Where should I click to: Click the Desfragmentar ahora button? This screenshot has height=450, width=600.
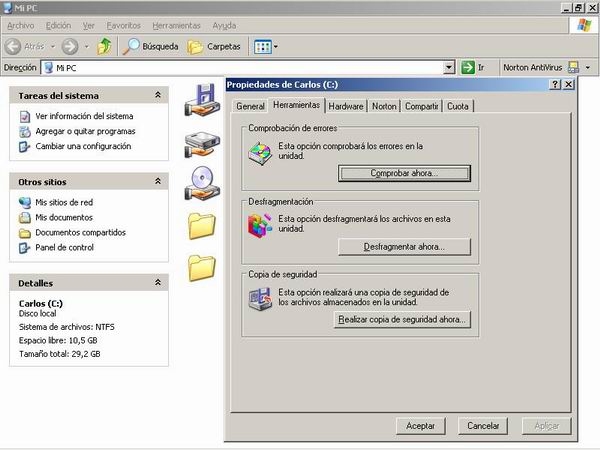(404, 247)
